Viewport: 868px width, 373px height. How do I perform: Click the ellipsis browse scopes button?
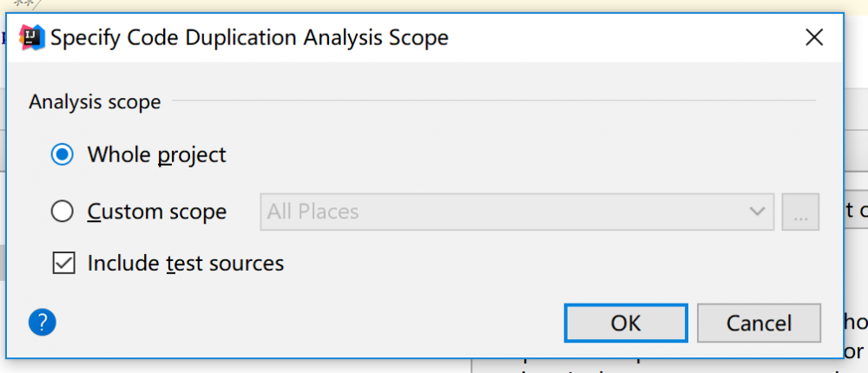click(x=800, y=212)
